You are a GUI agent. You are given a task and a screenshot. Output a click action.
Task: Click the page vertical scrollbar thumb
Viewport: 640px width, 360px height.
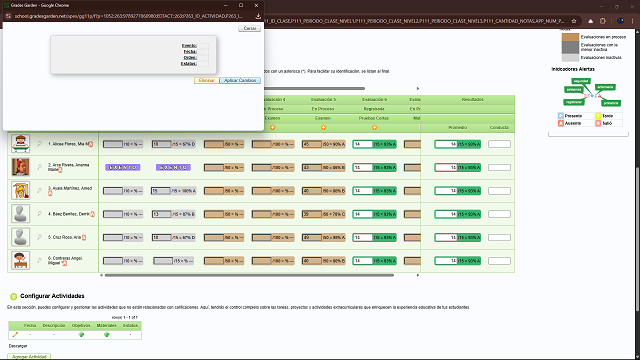pyautogui.click(x=638, y=239)
